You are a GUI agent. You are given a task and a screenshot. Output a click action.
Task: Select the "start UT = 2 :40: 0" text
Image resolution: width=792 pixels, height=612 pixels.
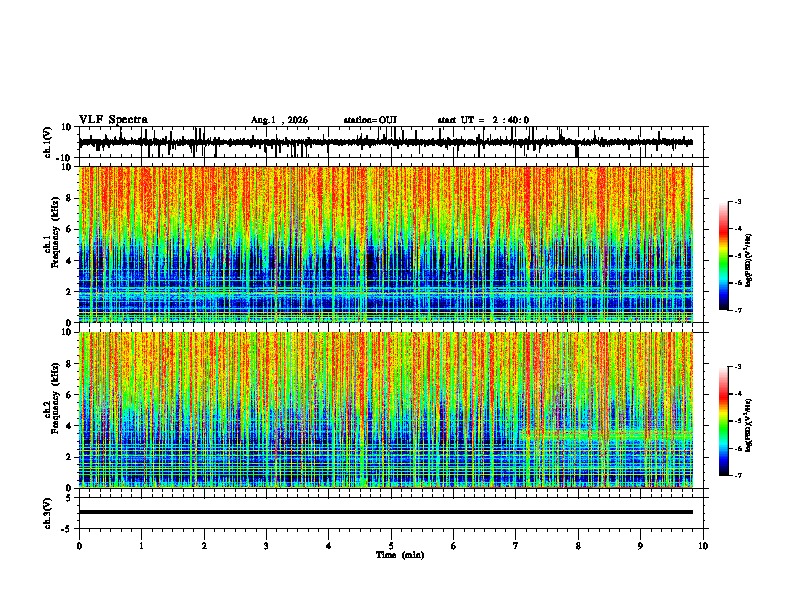(x=483, y=120)
